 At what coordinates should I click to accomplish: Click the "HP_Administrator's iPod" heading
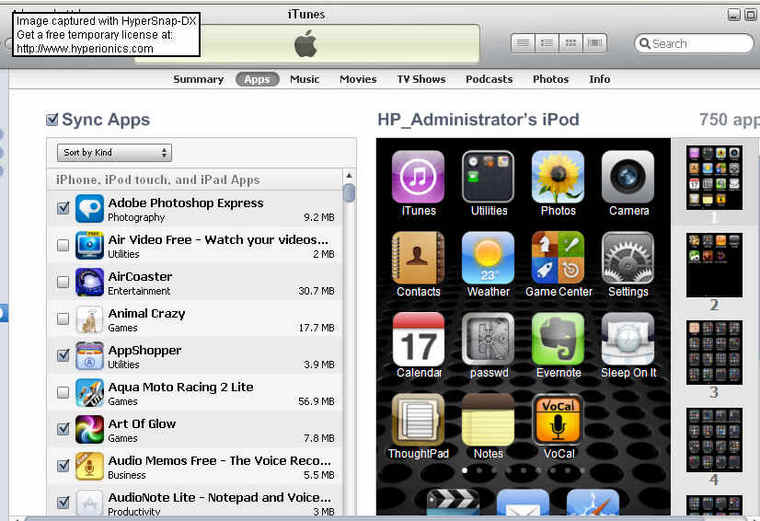pos(478,120)
